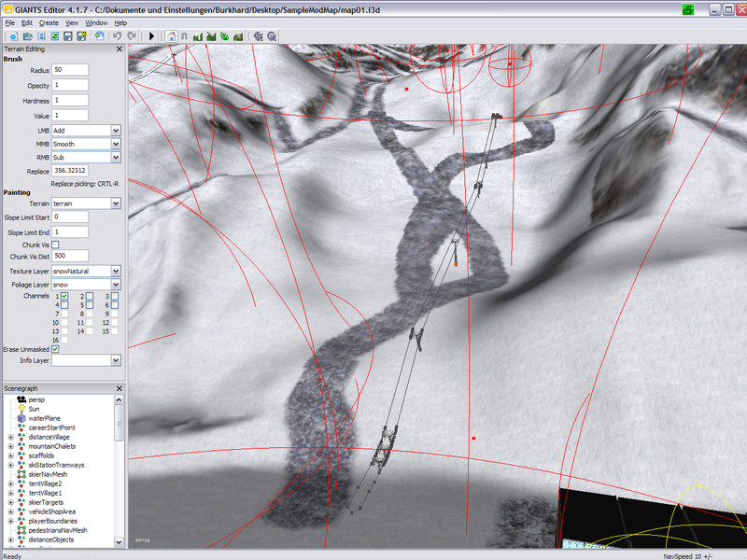
Task: Select the terrain sculpt mode icon
Action: pyautogui.click(x=198, y=36)
